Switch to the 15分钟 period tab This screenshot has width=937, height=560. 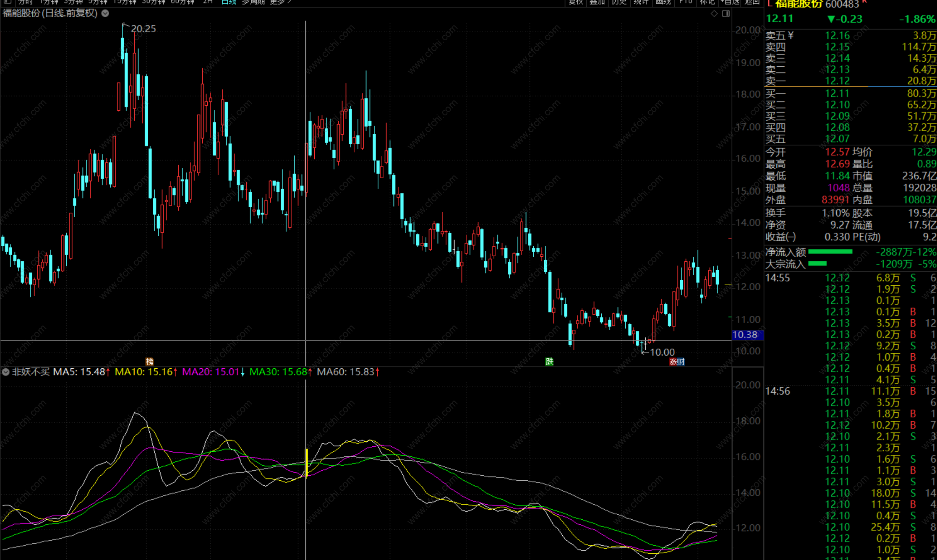click(125, 2)
